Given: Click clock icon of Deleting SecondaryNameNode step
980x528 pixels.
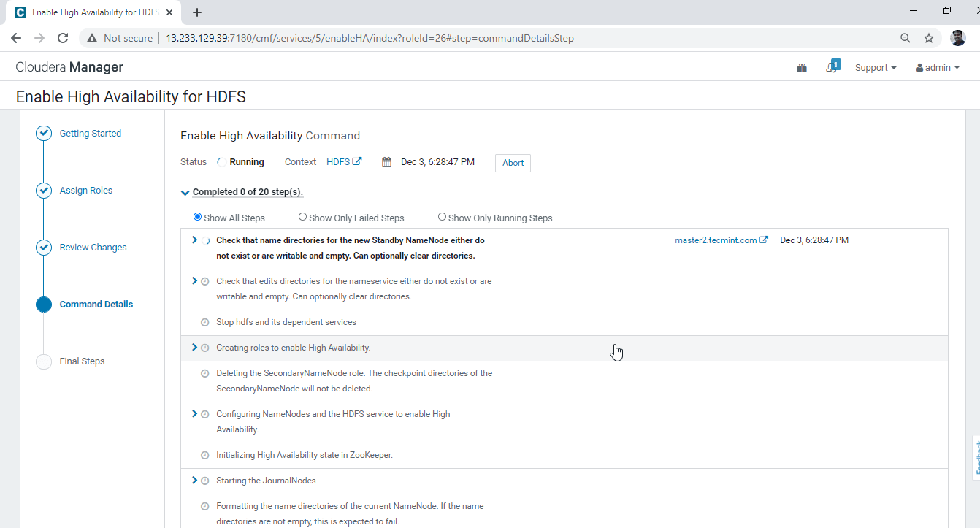Looking at the screenshot, I should click(x=205, y=374).
